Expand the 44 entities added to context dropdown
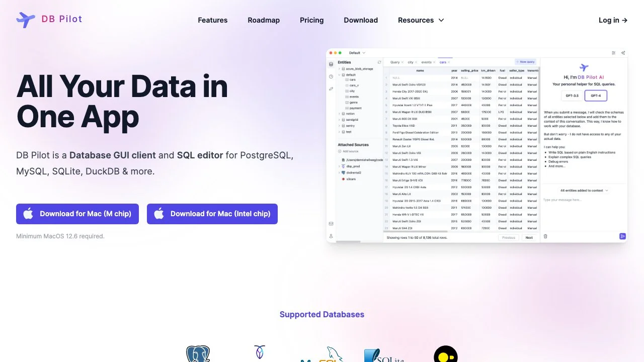644x362 pixels. tap(584, 191)
